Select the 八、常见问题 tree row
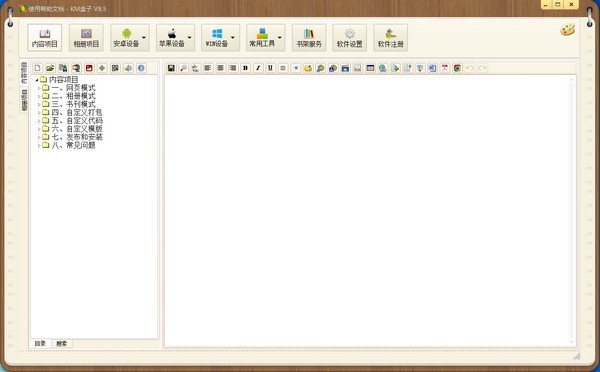This screenshot has width=600, height=372. tap(68, 145)
